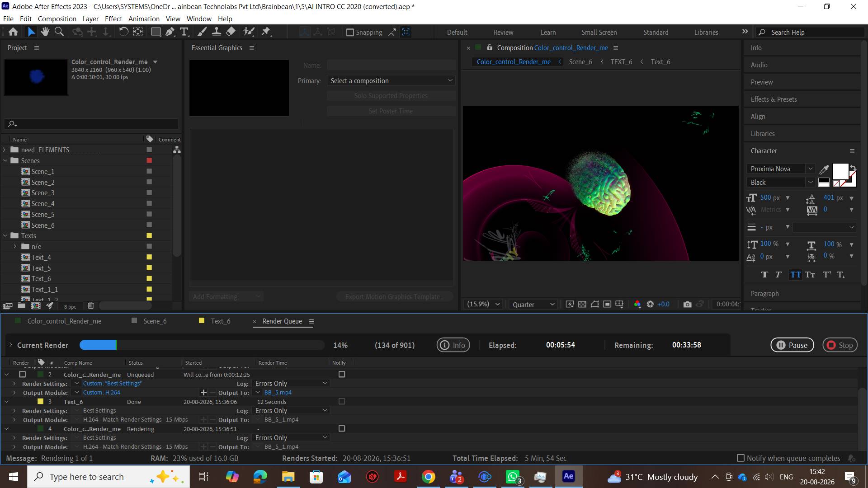Viewport: 868px width, 488px height.
Task: Open the Quarter resolution dropdown
Action: [533, 305]
